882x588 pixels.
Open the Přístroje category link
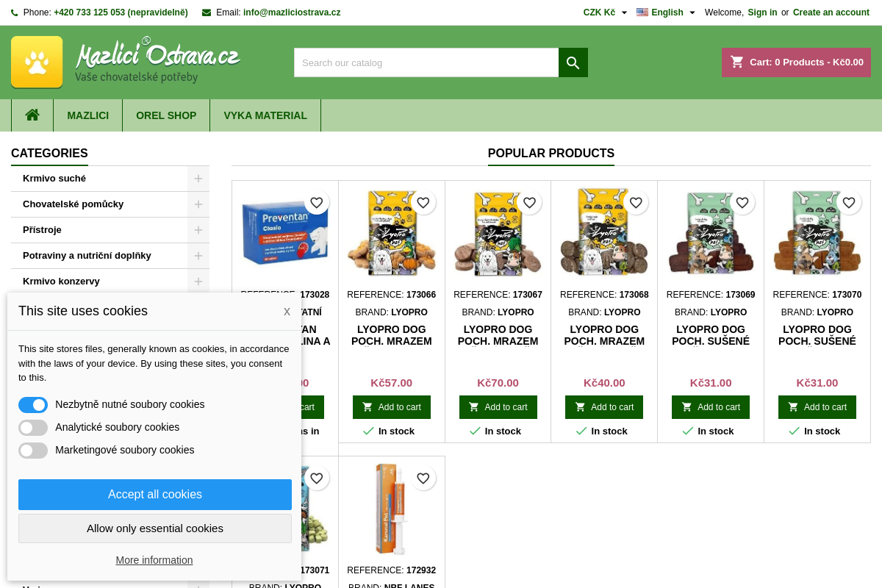pos(42,230)
